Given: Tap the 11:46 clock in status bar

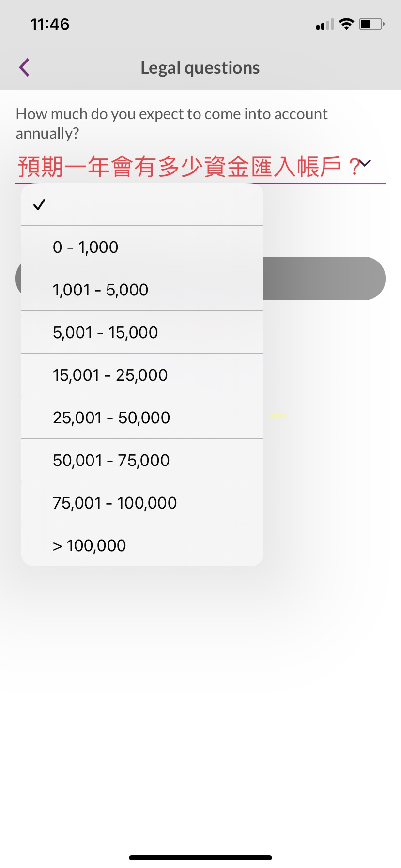Looking at the screenshot, I should coord(50,24).
